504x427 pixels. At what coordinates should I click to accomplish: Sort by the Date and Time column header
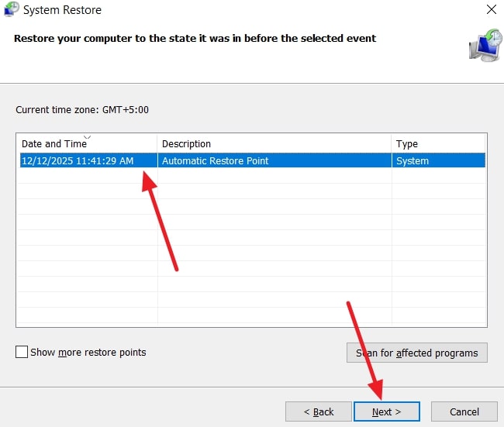click(87, 143)
